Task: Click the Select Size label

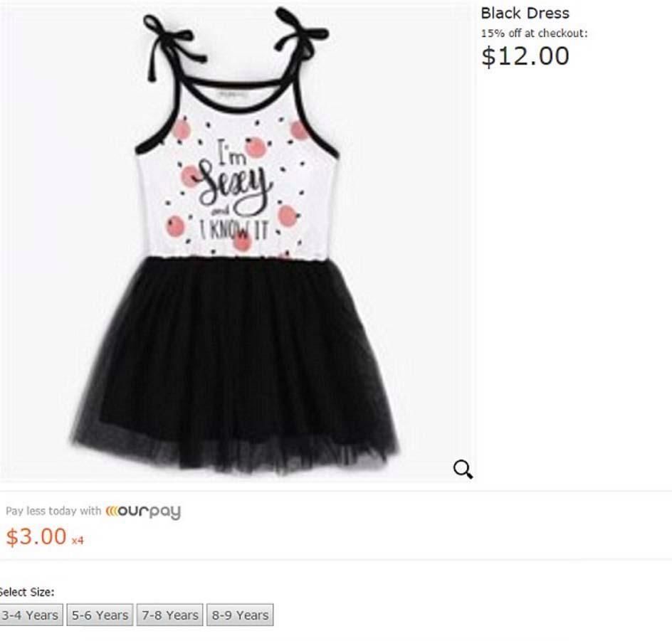Action: click(x=26, y=592)
